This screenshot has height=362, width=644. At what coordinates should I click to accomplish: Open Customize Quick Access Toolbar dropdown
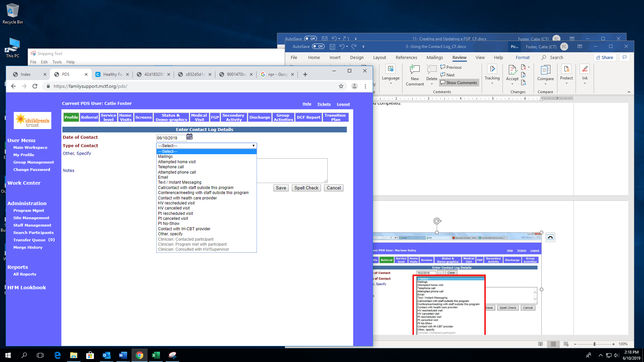point(363,47)
